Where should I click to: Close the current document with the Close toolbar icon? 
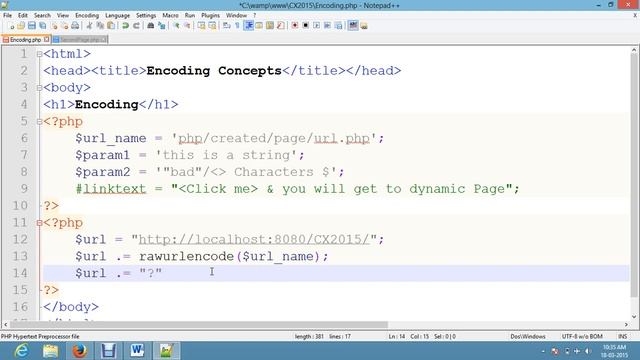[x=54, y=26]
